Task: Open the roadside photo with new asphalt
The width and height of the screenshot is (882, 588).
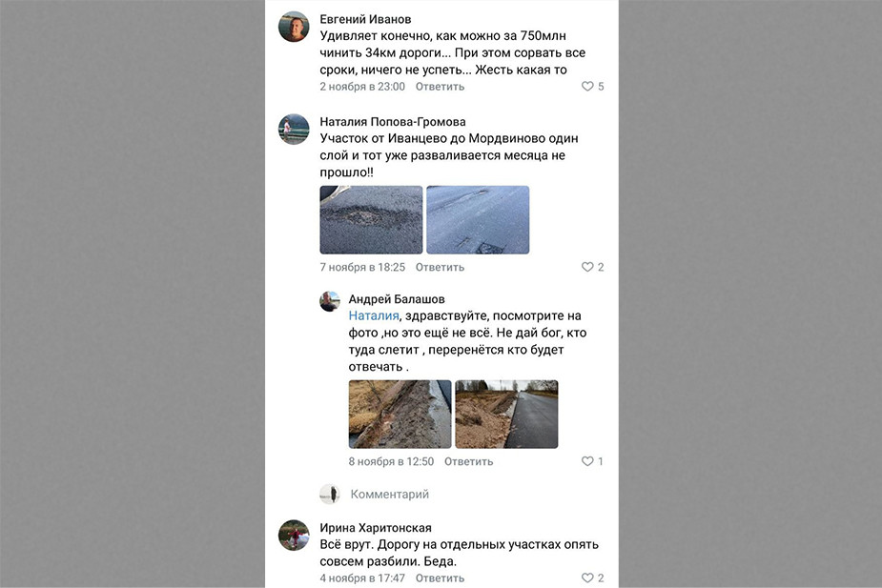Action: click(506, 415)
